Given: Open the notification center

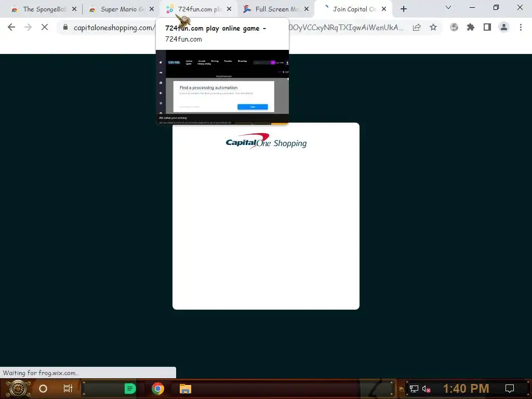Looking at the screenshot, I should tap(510, 389).
